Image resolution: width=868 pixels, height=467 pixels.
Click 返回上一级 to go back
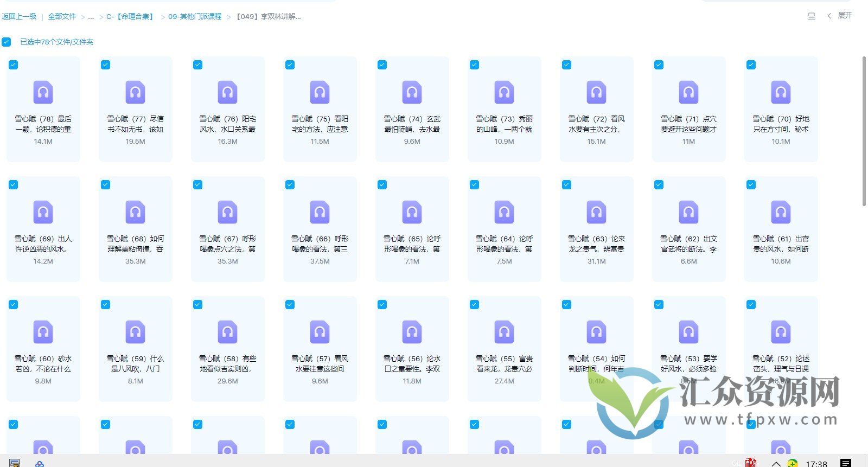point(19,17)
